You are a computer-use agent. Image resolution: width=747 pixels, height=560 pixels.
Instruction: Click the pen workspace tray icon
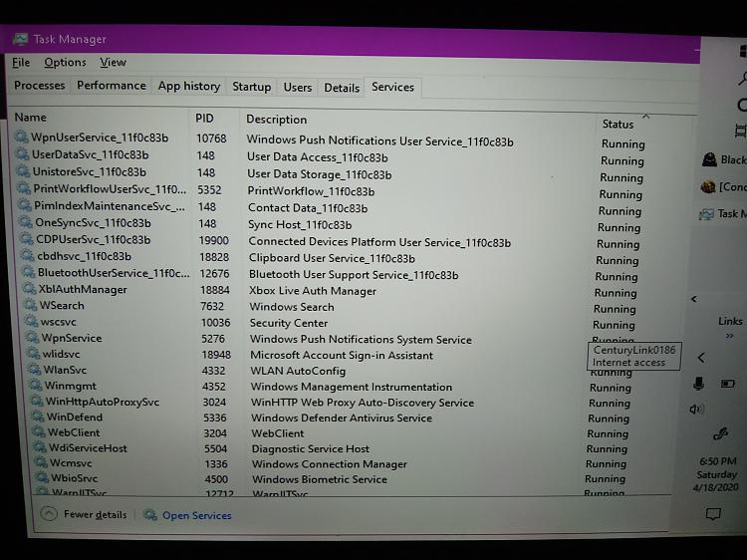pos(721,434)
